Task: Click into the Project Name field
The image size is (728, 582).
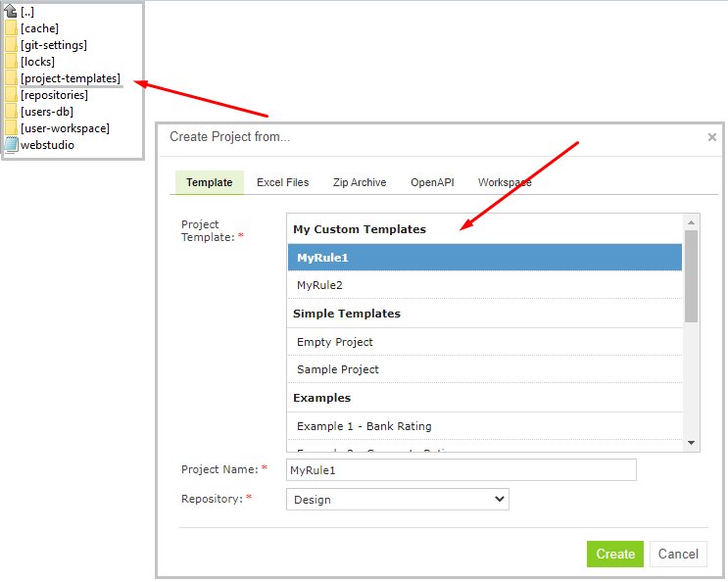Action: tap(461, 470)
